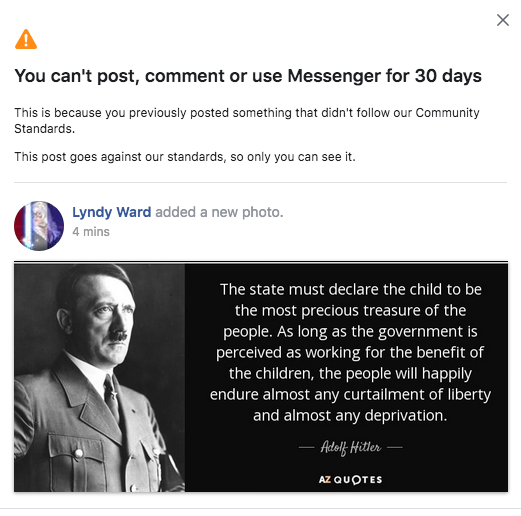Viewport: 521px width, 516px height.
Task: Open the Lyndy Ward profile name link
Action: click(x=111, y=212)
